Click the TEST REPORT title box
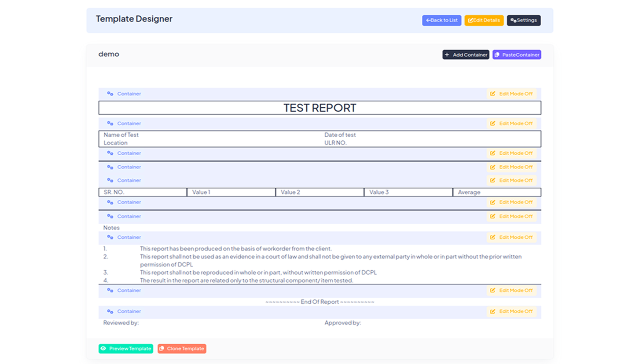The image size is (643, 364). (320, 108)
